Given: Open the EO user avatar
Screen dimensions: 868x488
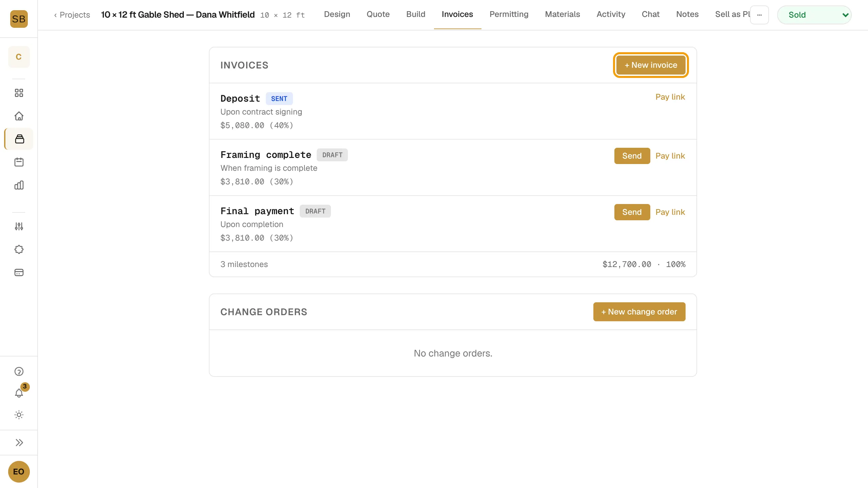Looking at the screenshot, I should (19, 471).
